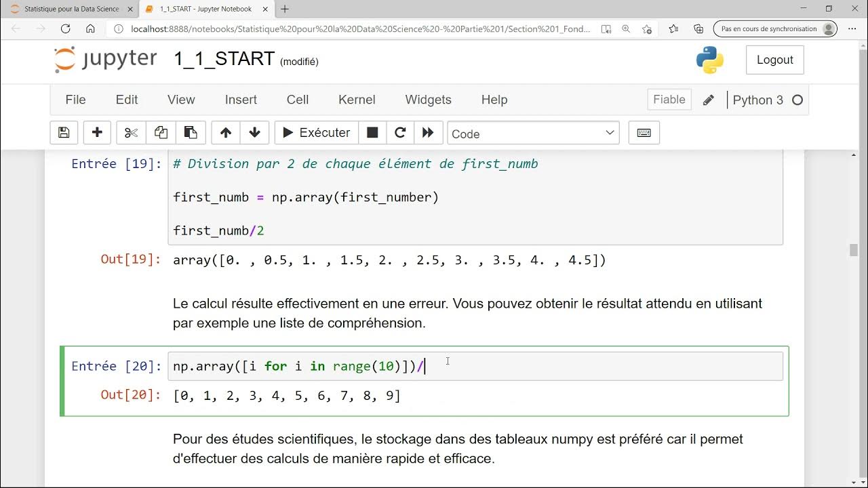The image size is (868, 488).
Task: Click the page's vertical scrollbar thumb
Action: 854,249
